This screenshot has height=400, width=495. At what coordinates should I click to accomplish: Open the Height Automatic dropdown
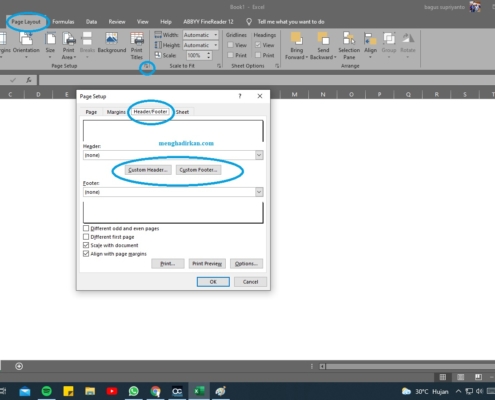coord(216,45)
